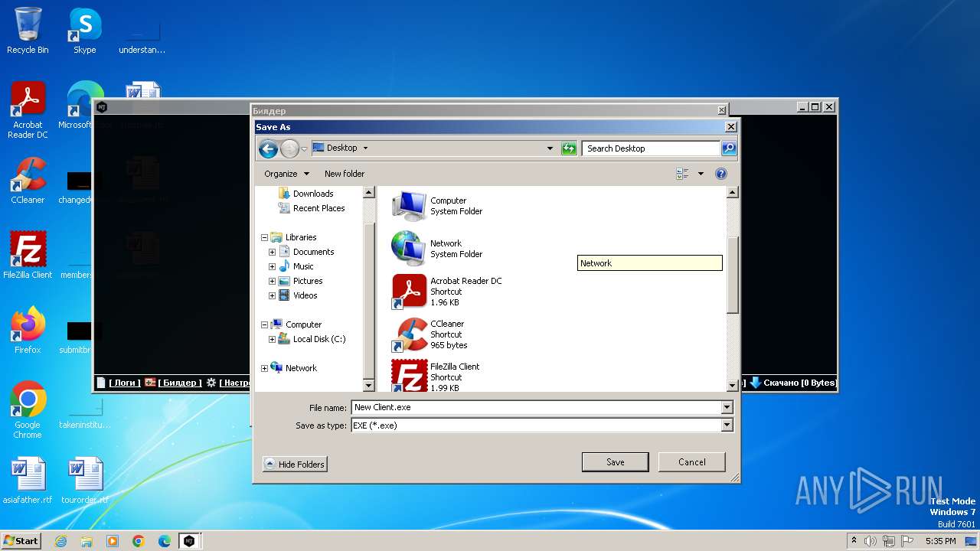980x551 pixels.
Task: Click the navigation pane scroll down arrow
Action: [368, 385]
